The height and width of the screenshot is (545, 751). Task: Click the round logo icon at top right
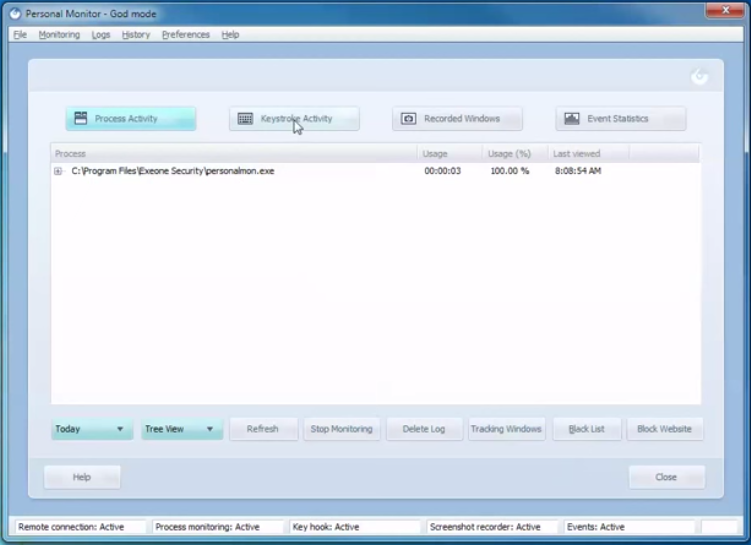[700, 77]
